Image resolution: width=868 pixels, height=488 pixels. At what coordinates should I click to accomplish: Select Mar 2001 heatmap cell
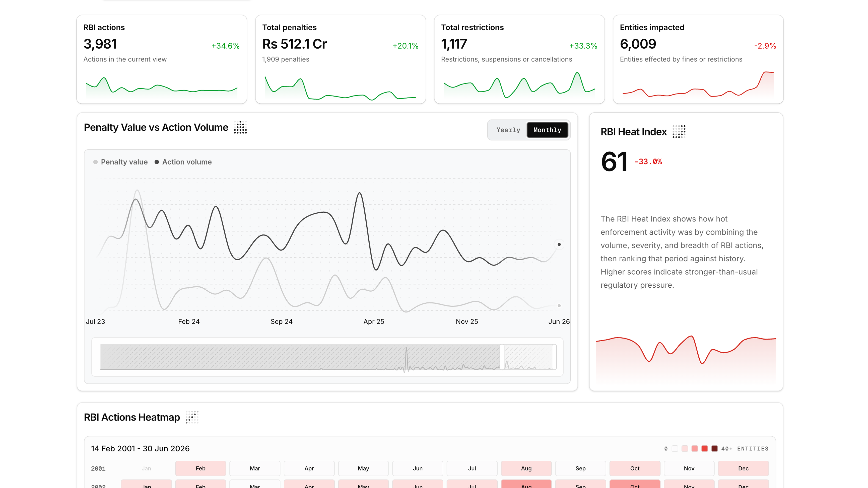(x=255, y=468)
